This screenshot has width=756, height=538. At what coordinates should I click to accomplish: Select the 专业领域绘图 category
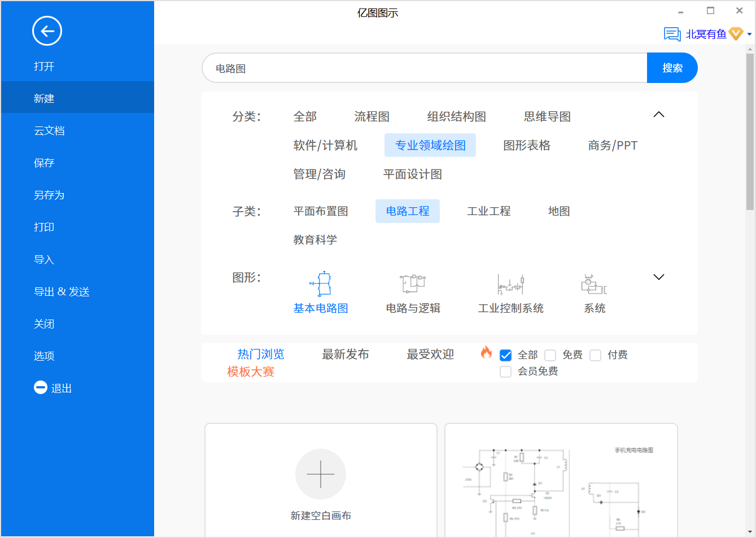click(430, 145)
